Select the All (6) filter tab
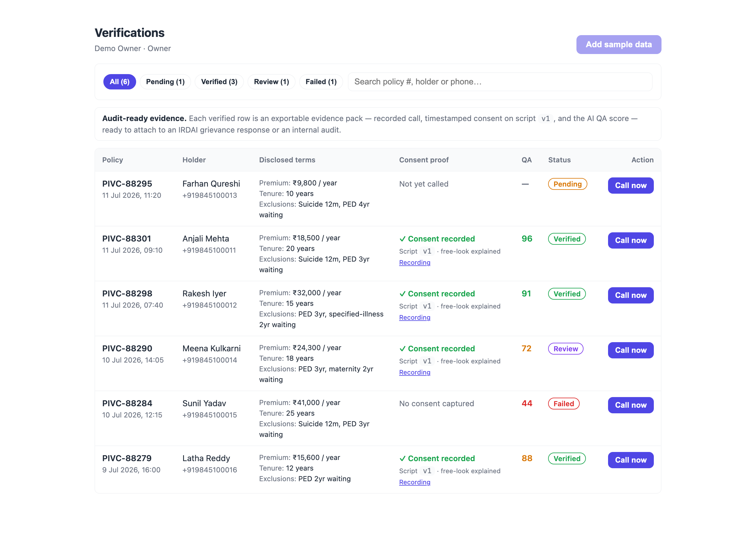The image size is (756, 555). 119,82
